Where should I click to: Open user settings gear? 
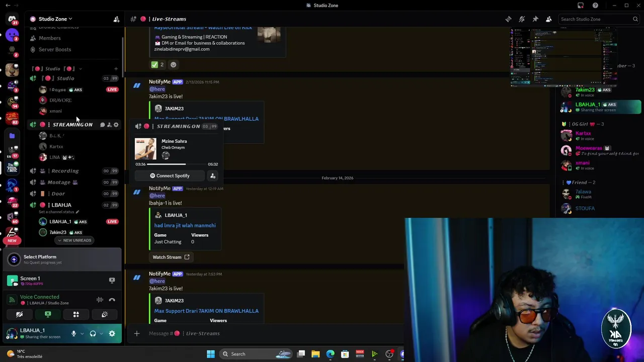112,333
